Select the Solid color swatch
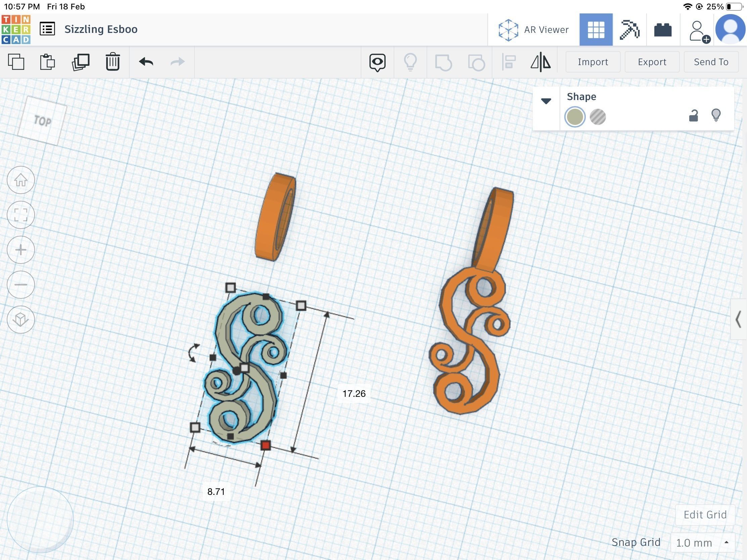The width and height of the screenshot is (747, 560). point(575,117)
